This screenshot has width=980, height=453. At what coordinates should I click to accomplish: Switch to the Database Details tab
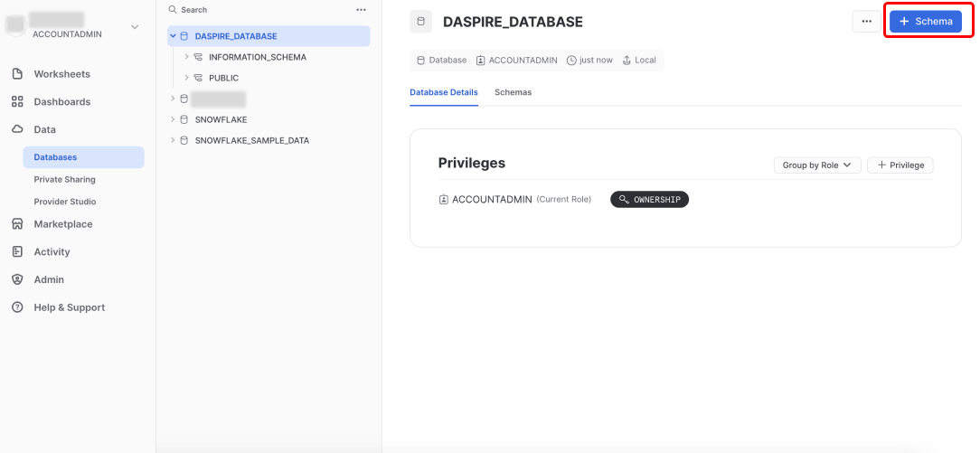(x=444, y=92)
